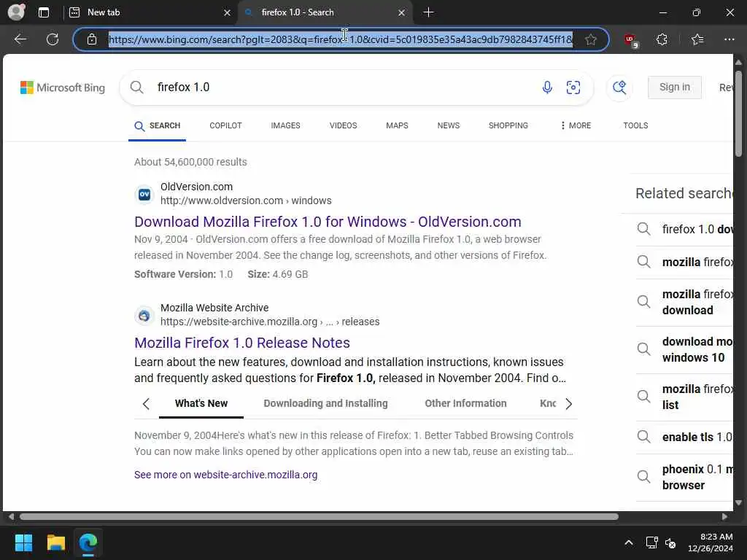The height and width of the screenshot is (560, 747).
Task: Open visual search camera icon
Action: (x=573, y=87)
